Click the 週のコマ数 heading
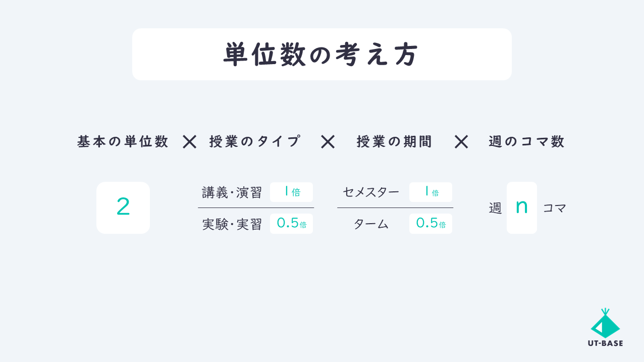644x362 pixels. 527,142
